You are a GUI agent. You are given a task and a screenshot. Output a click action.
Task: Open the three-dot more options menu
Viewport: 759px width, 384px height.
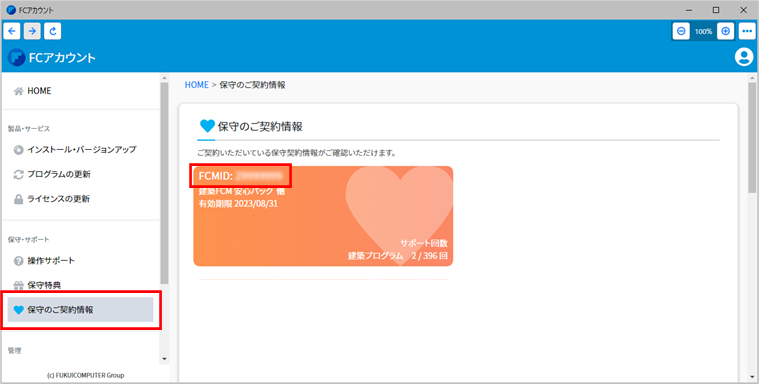pyautogui.click(x=747, y=31)
